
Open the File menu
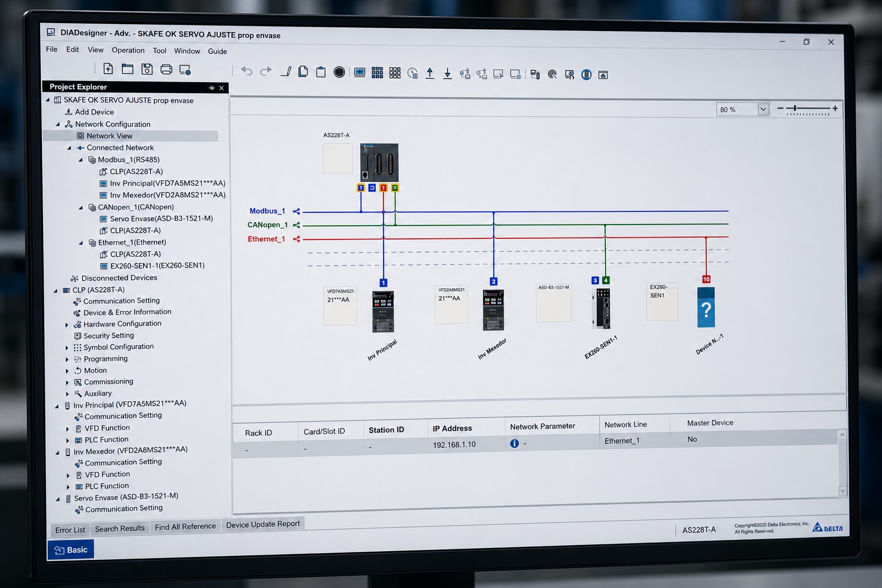(x=52, y=49)
